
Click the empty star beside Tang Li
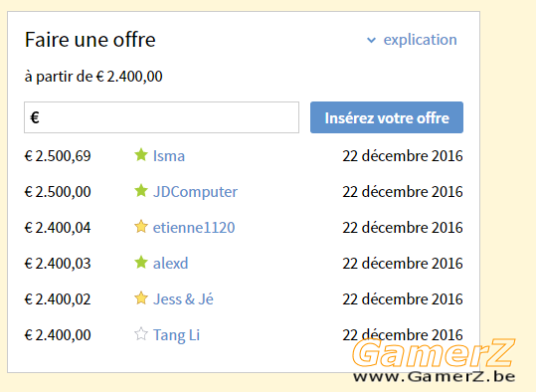pos(141,334)
